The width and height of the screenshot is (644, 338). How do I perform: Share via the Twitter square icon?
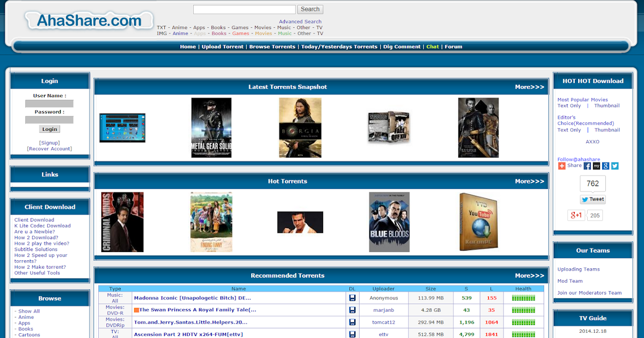coord(615,166)
